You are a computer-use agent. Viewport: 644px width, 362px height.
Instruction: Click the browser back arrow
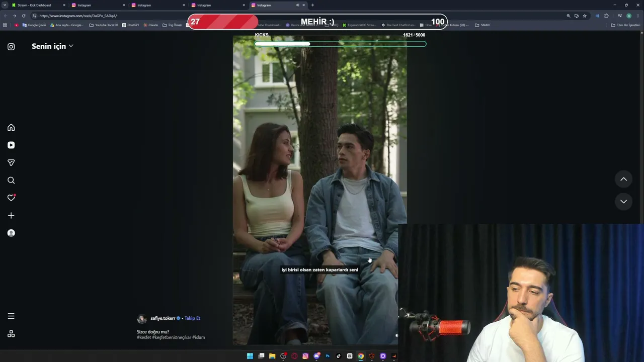click(6, 16)
